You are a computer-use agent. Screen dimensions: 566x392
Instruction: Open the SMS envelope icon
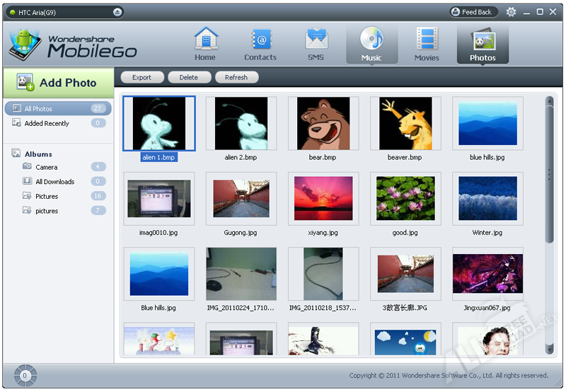point(316,40)
